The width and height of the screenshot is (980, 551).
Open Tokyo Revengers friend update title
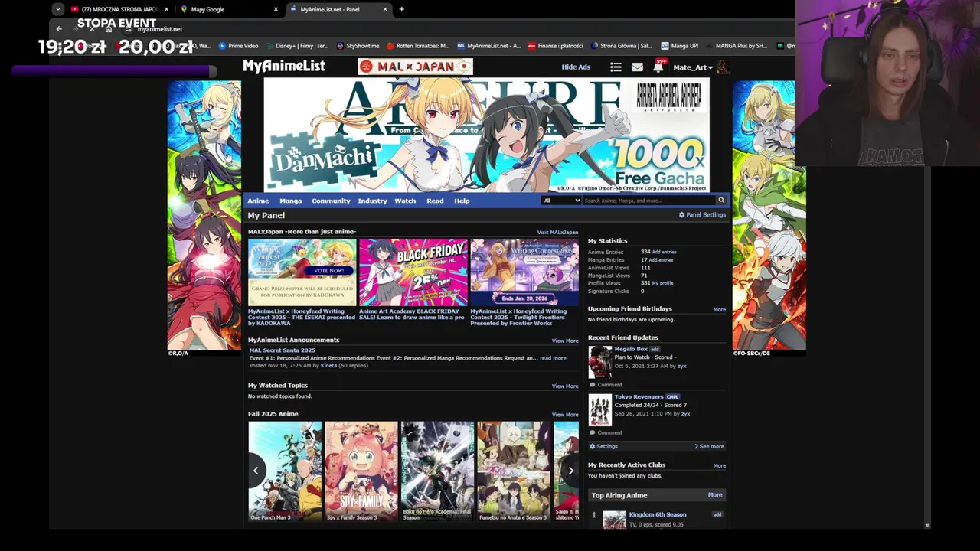tap(639, 397)
